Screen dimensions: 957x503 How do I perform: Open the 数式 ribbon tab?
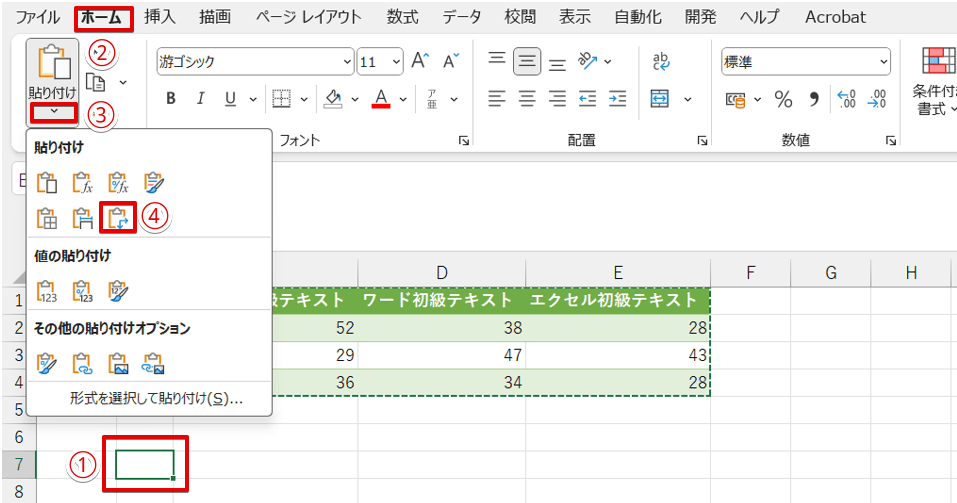pyautogui.click(x=403, y=17)
